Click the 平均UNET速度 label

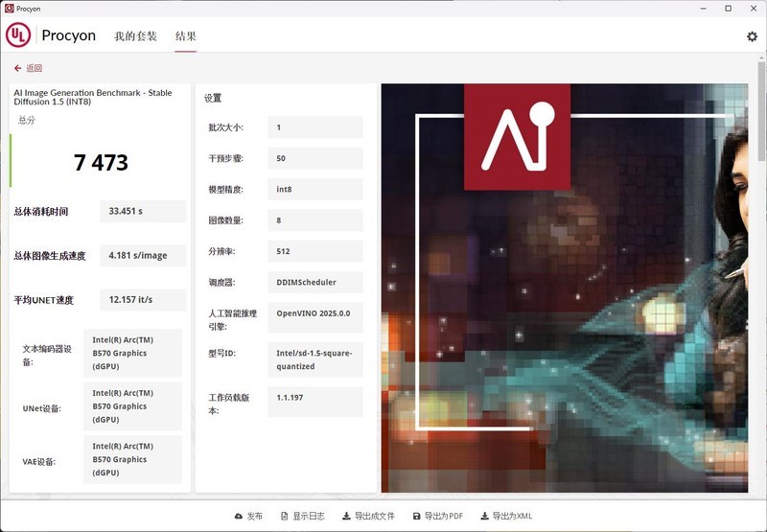click(43, 300)
